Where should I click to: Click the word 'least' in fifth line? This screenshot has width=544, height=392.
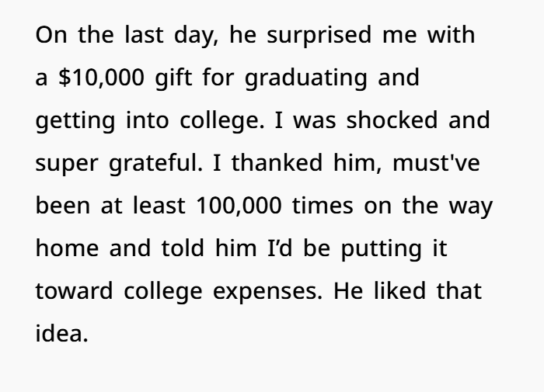point(159,205)
